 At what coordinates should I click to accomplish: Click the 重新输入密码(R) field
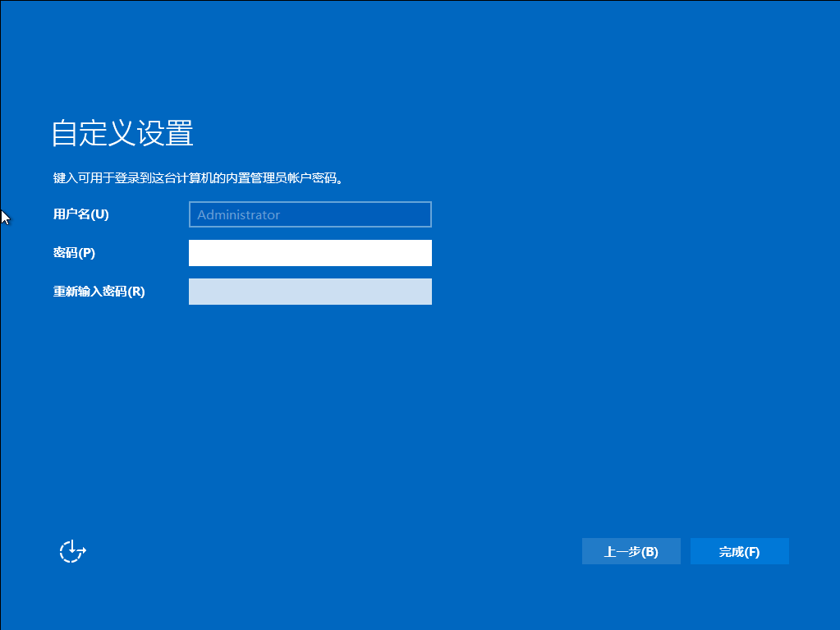pyautogui.click(x=310, y=292)
